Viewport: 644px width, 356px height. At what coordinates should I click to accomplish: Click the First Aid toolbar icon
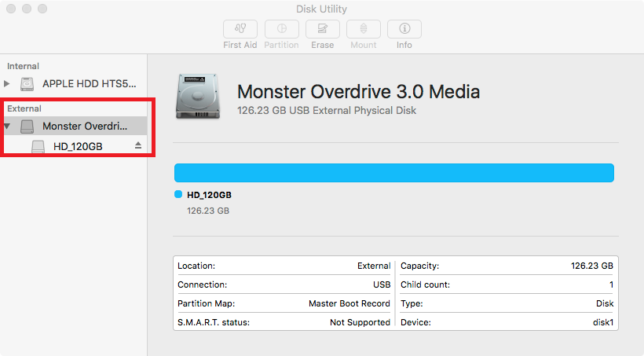pos(240,29)
